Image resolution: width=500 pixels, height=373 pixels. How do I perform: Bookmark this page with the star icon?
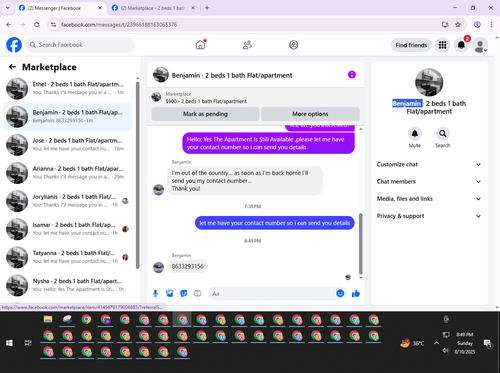458,24
